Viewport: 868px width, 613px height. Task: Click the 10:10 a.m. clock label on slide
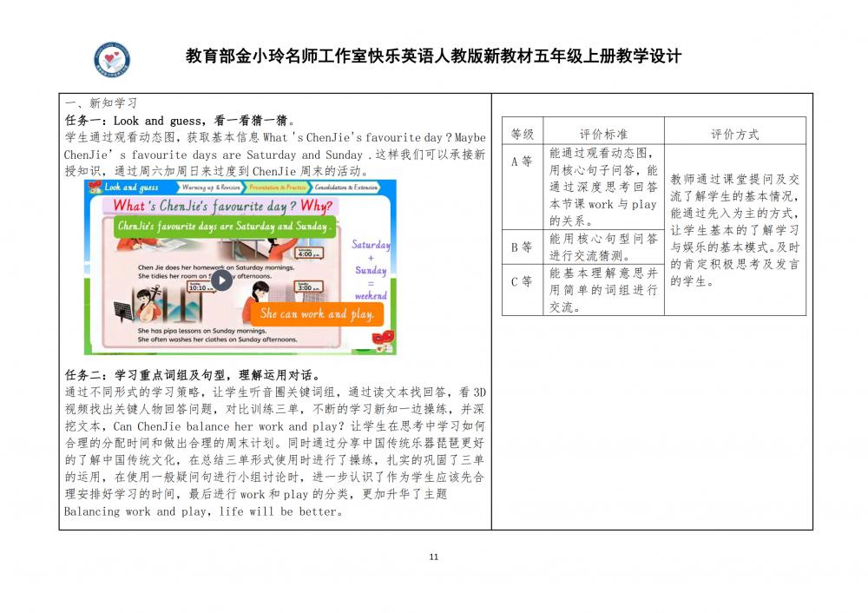point(201,287)
